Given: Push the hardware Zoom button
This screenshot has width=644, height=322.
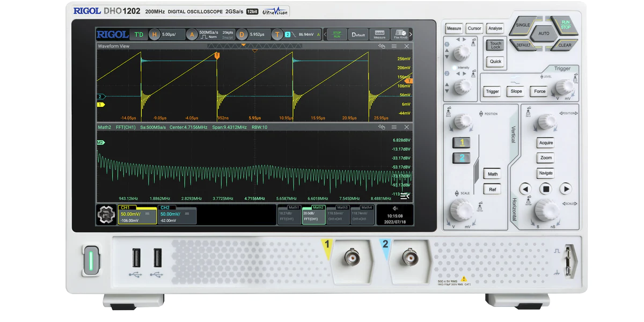Looking at the screenshot, I should coord(546,158).
